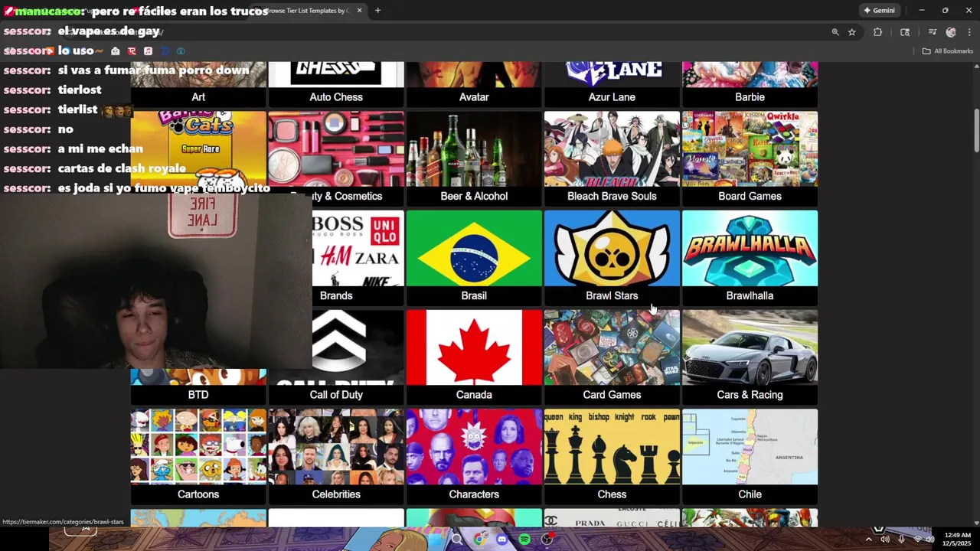Open the browser extensions puzzle icon

coord(877,32)
